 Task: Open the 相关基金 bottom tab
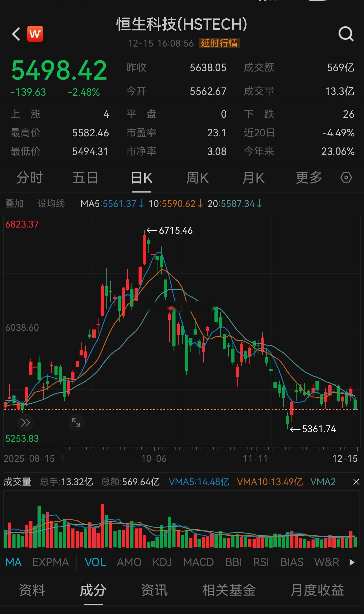tap(229, 590)
